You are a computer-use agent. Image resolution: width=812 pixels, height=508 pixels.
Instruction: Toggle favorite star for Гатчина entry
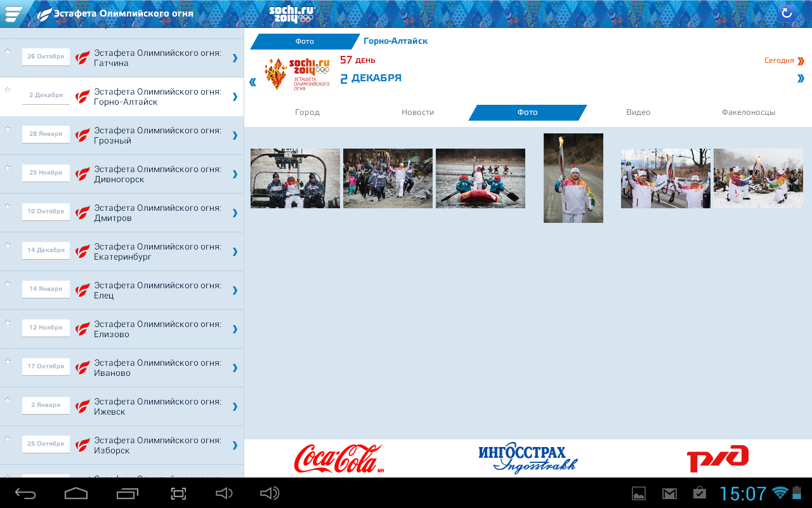click(8, 51)
